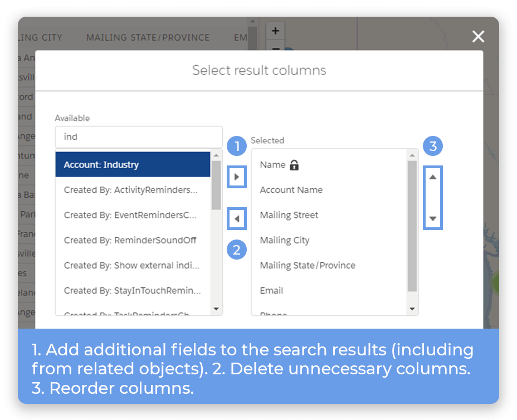
Task: Move column up arrow
Action: tap(432, 177)
